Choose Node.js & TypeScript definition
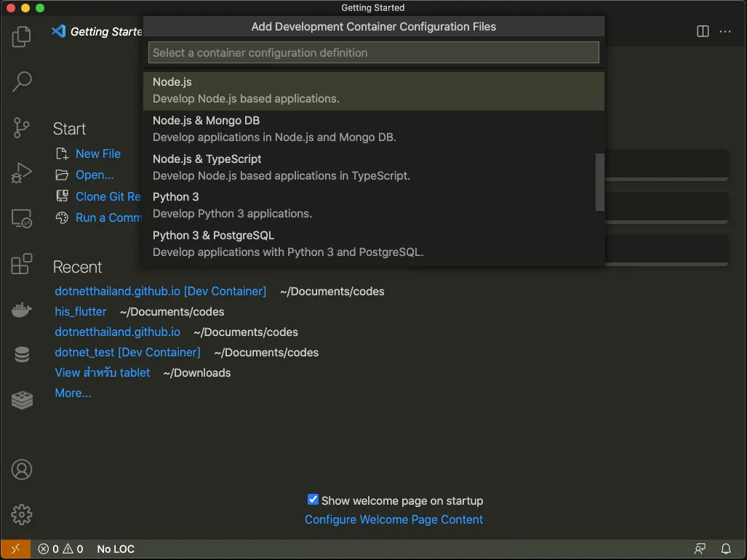747x560 pixels. tap(374, 167)
